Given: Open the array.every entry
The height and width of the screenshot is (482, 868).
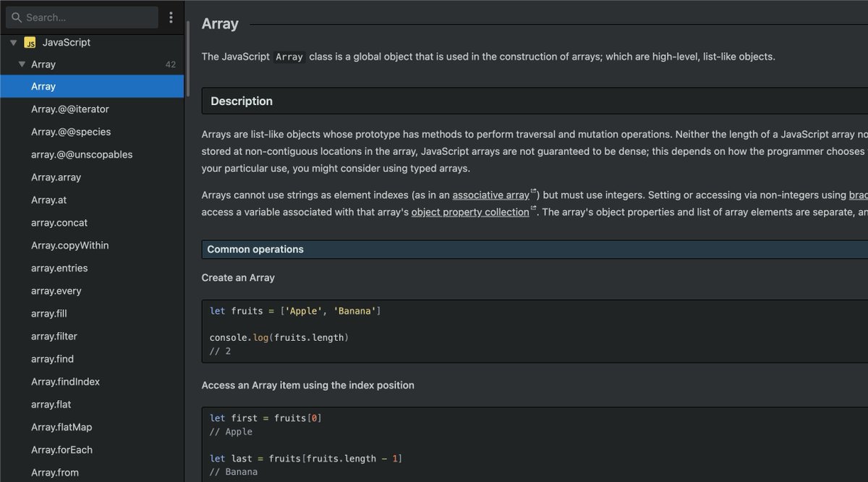Looking at the screenshot, I should tap(56, 291).
